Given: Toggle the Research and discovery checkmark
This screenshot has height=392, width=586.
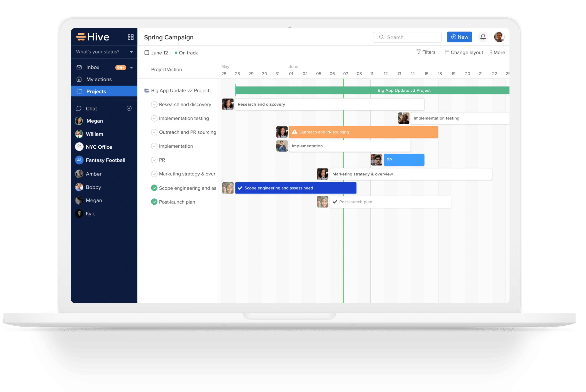Looking at the screenshot, I should (x=154, y=104).
